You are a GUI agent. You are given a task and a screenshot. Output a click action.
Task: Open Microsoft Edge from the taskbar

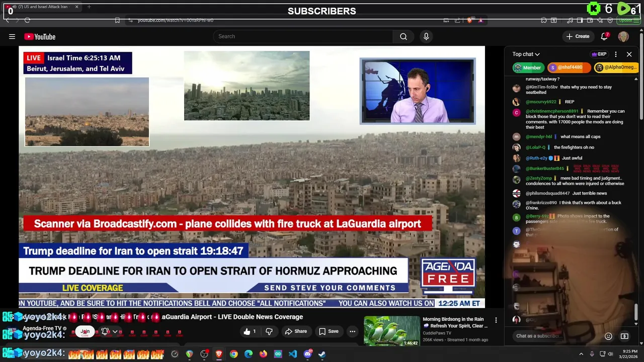point(249,354)
